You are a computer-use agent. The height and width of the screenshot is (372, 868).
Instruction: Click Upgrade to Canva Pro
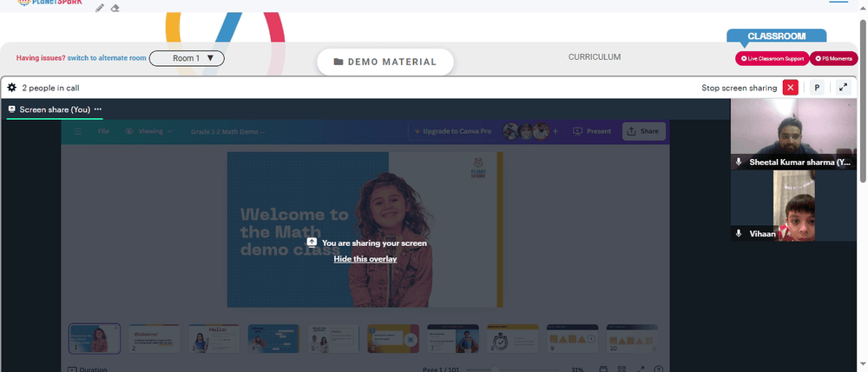[452, 131]
